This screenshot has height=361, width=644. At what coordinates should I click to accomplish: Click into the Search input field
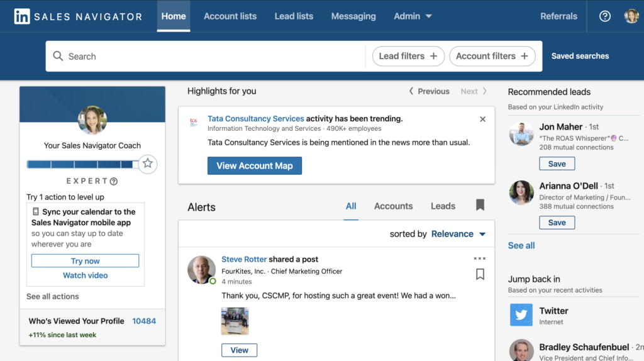[208, 57]
